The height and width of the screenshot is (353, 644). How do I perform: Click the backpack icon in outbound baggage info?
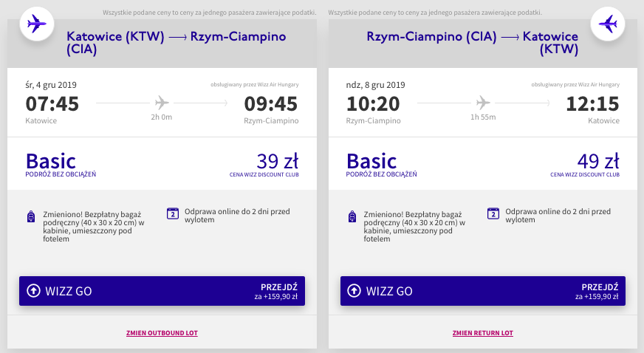pyautogui.click(x=31, y=216)
